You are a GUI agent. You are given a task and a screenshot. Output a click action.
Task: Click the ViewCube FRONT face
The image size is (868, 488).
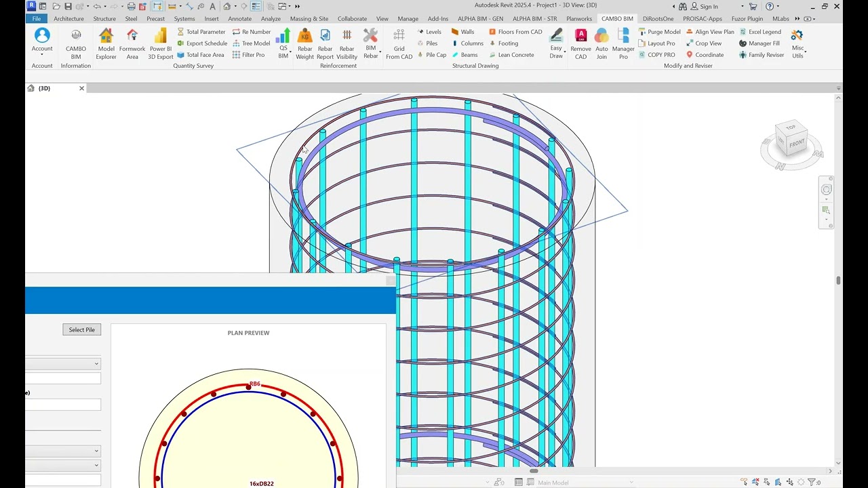coord(796,143)
